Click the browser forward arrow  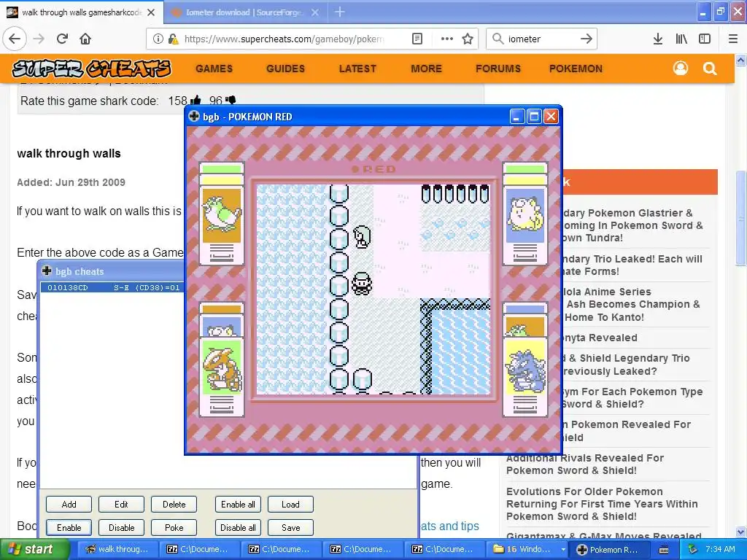39,39
